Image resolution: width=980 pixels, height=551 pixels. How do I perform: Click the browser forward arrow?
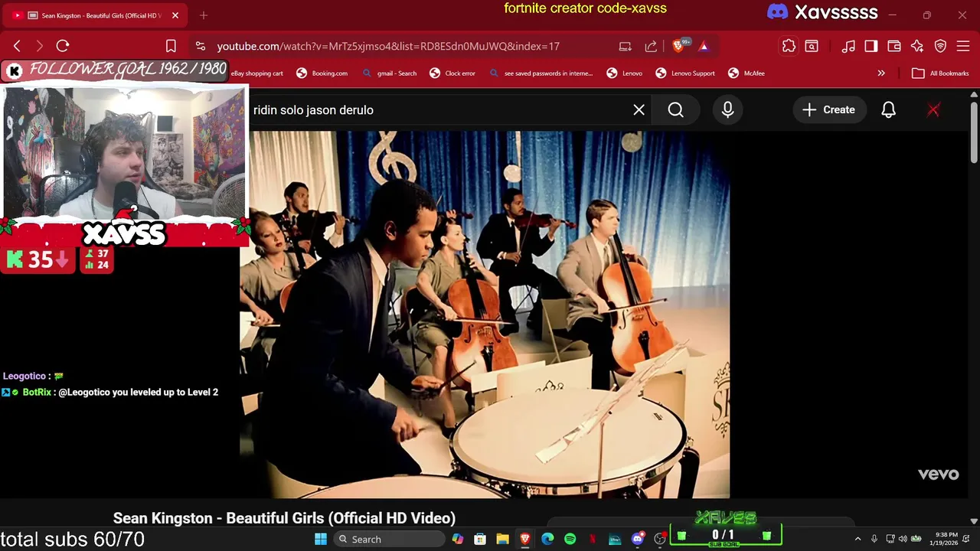pos(40,46)
